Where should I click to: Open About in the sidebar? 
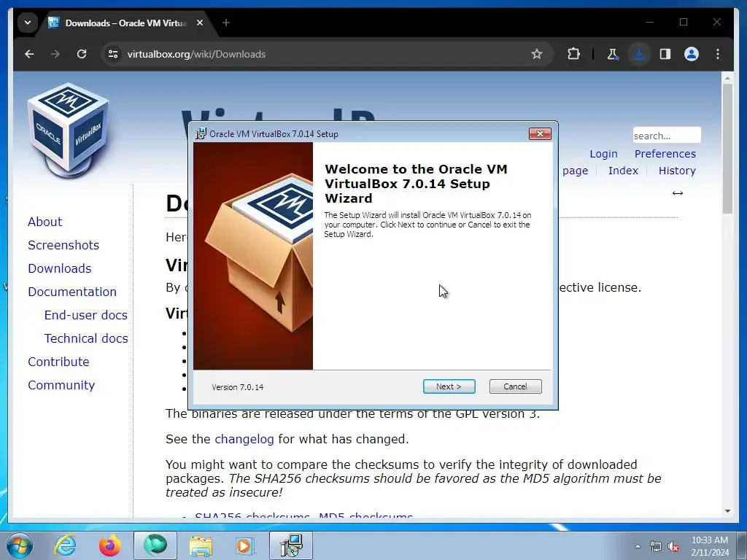point(44,222)
